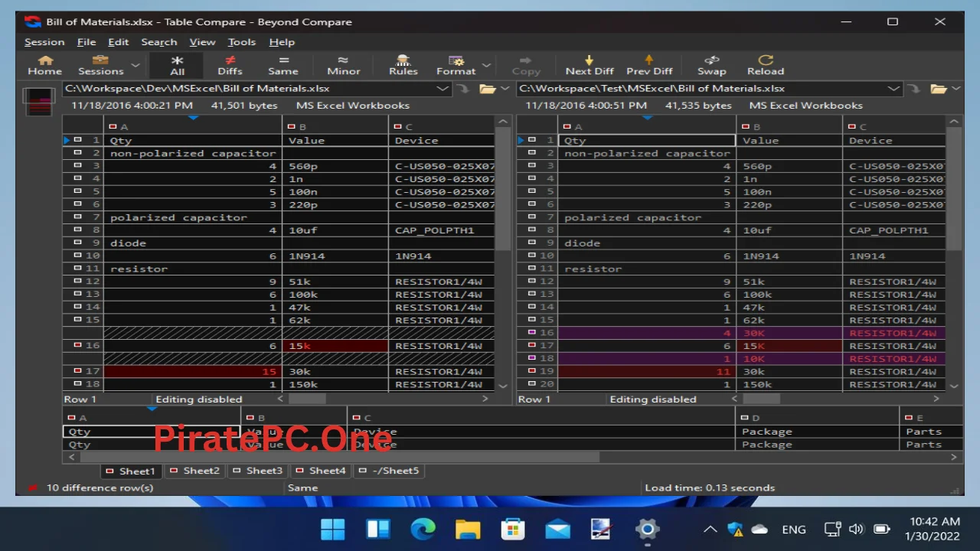Open the Rules dialog
The height and width of the screenshot is (551, 980).
(403, 65)
